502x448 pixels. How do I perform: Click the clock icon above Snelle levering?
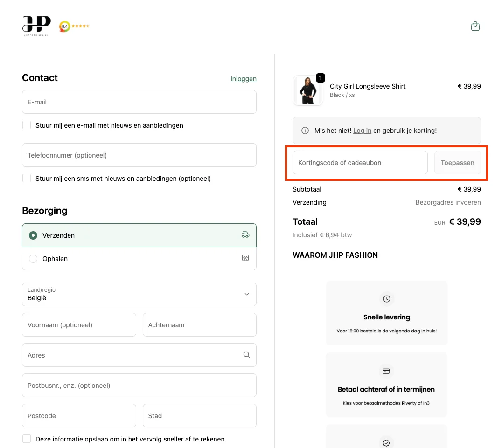point(386,299)
